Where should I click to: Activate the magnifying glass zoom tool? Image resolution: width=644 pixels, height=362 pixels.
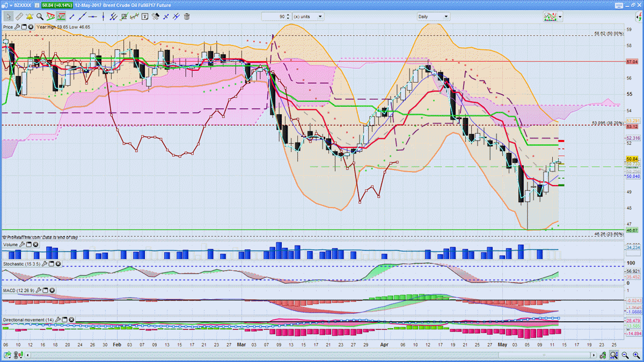tap(40, 17)
